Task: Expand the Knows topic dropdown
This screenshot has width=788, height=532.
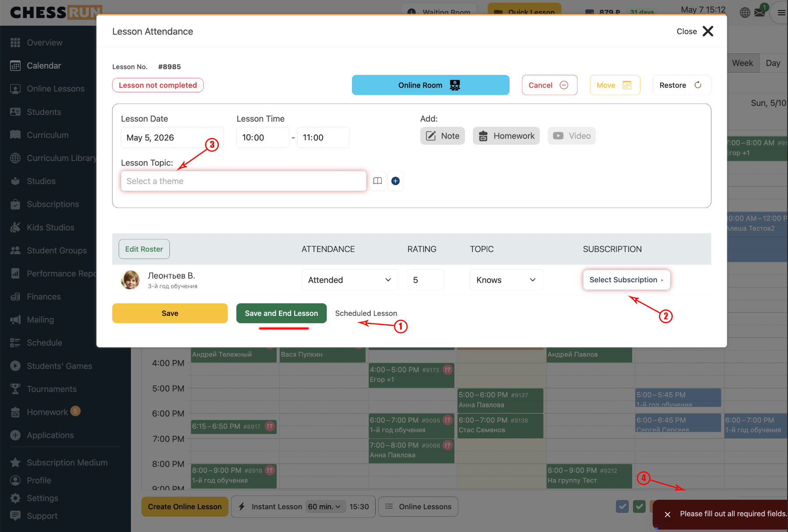Action: point(506,280)
